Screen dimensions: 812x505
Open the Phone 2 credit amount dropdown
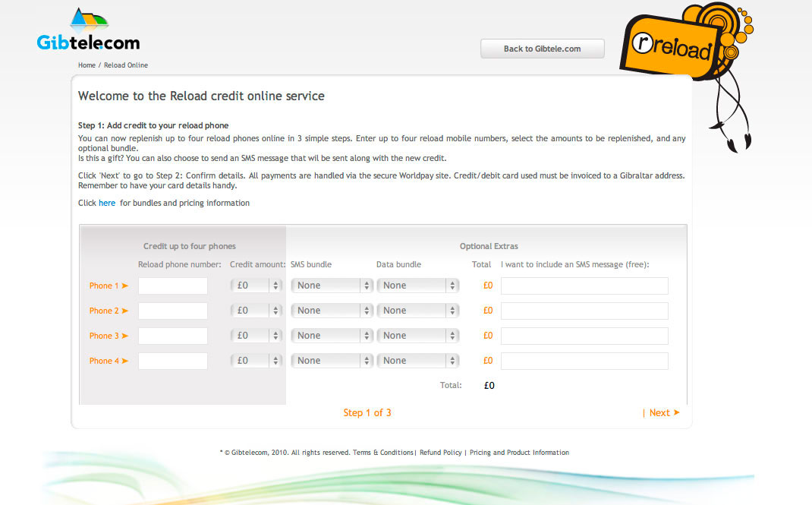tap(256, 311)
